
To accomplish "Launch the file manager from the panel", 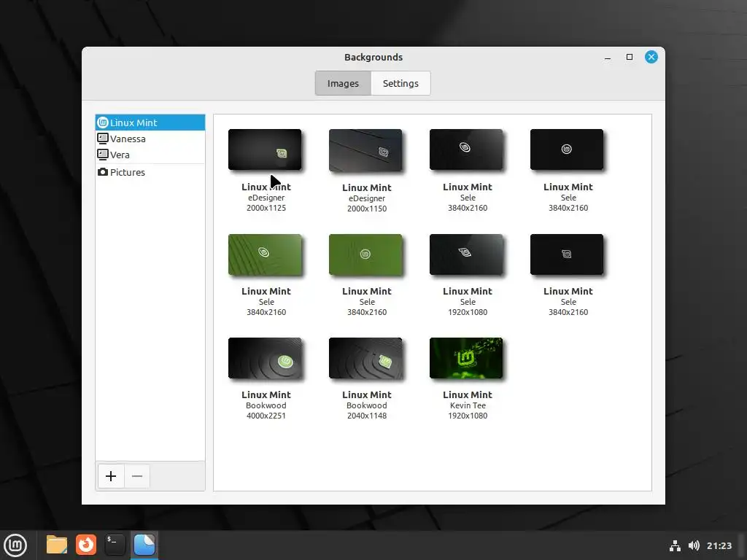I will pyautogui.click(x=57, y=545).
